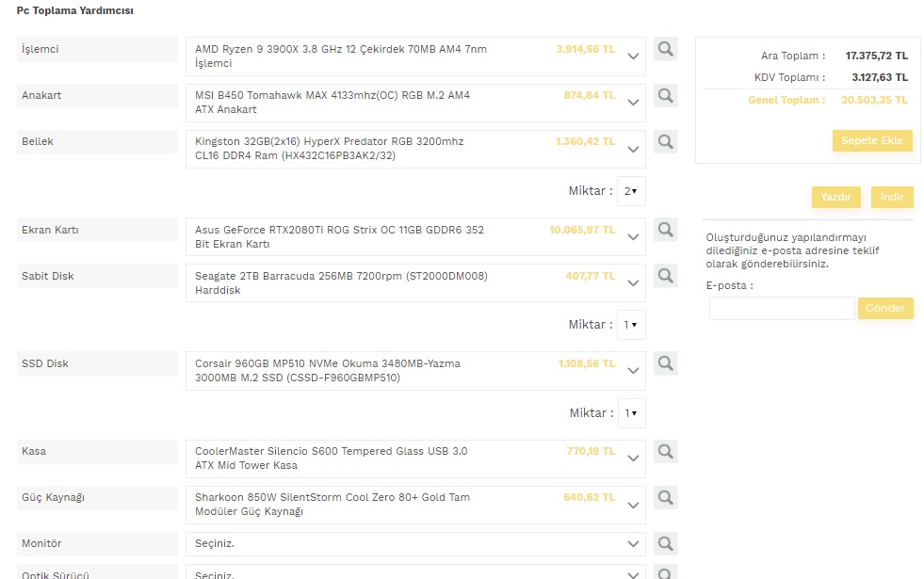Open search for Bellek component
This screenshot has height=579, width=924.
pyautogui.click(x=666, y=141)
